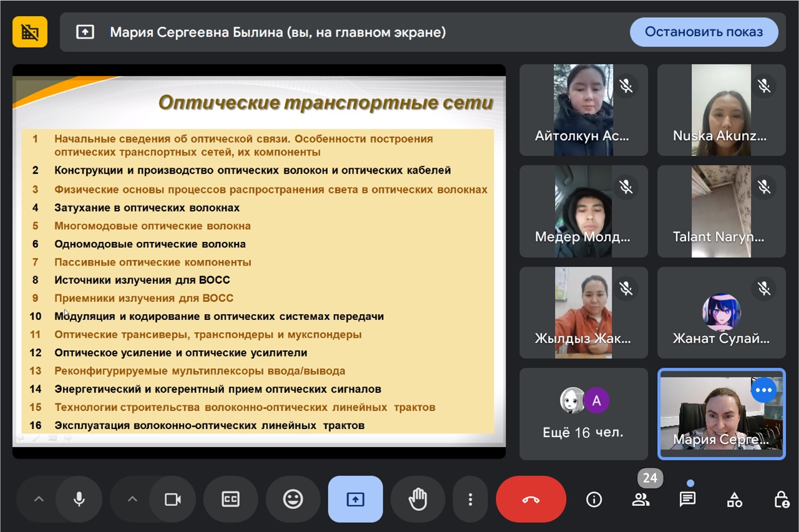Expand audio settings arrow beside microphone
This screenshot has width=799, height=532.
(x=39, y=499)
